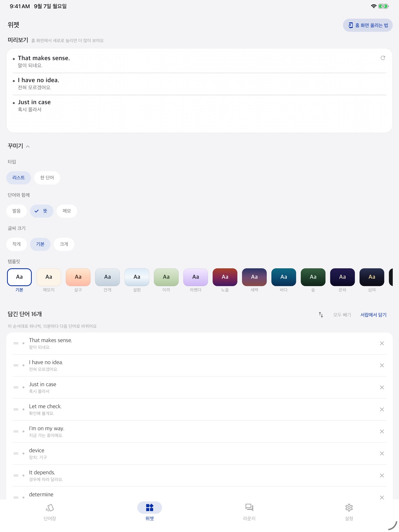Choose the 기본 font size

click(x=40, y=244)
